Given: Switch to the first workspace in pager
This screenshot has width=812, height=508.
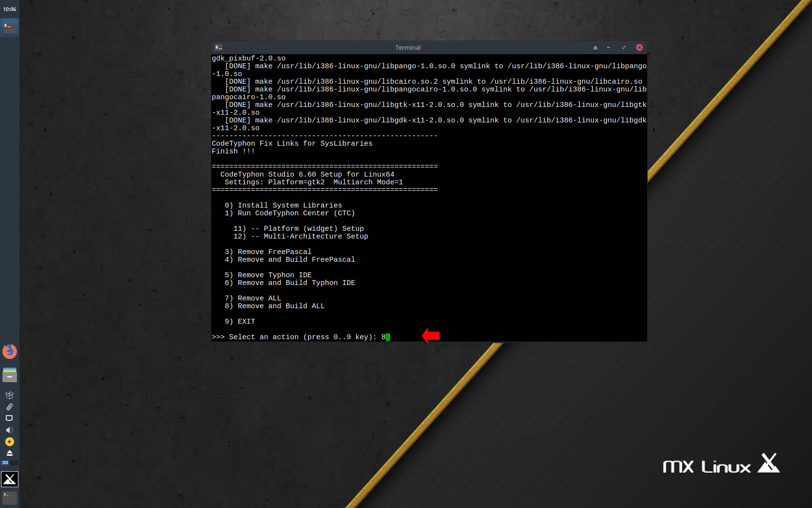Looking at the screenshot, I should click(5, 463).
